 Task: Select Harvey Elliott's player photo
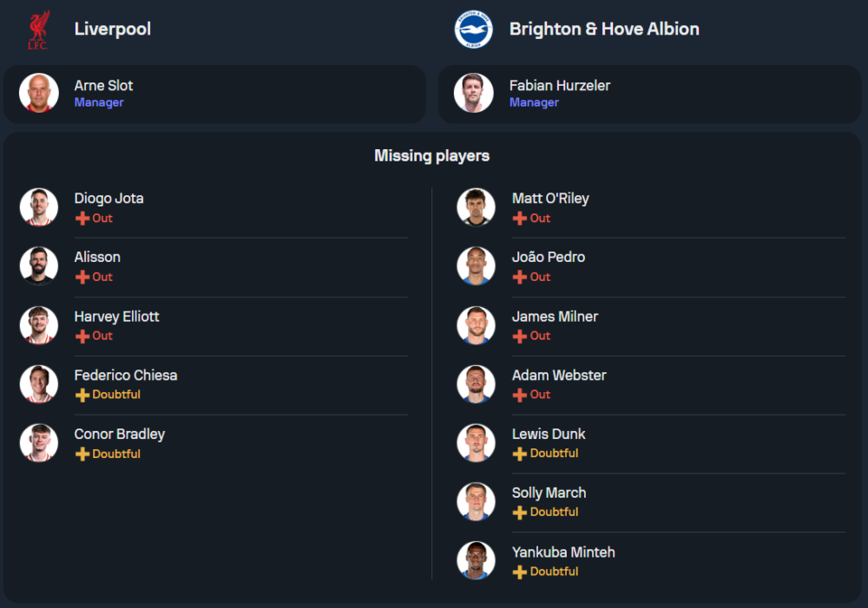tap(39, 325)
